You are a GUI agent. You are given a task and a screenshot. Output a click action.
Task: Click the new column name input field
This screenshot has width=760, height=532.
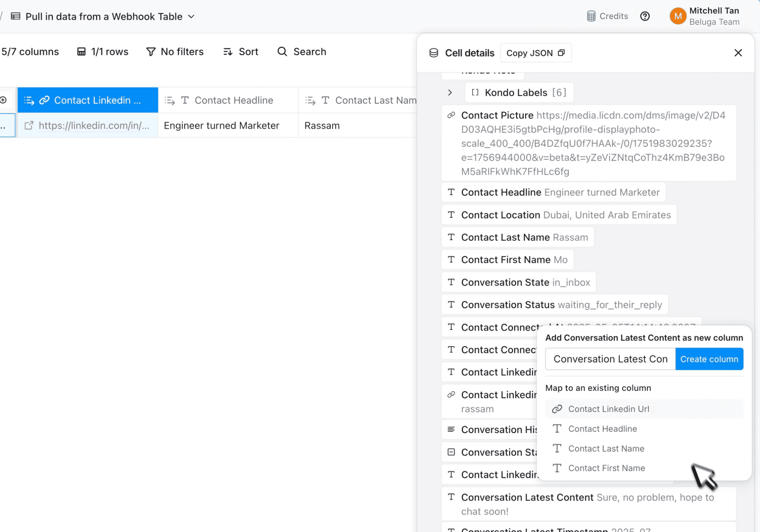pos(610,359)
